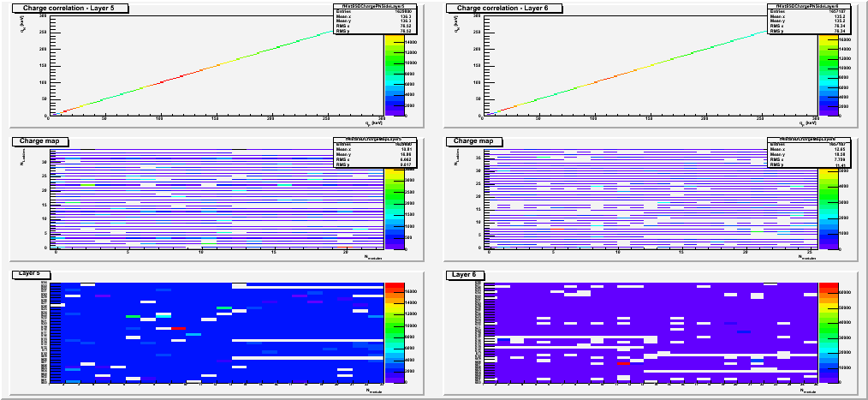Select the red hot bin in the Layer 6 plot

tap(623, 363)
